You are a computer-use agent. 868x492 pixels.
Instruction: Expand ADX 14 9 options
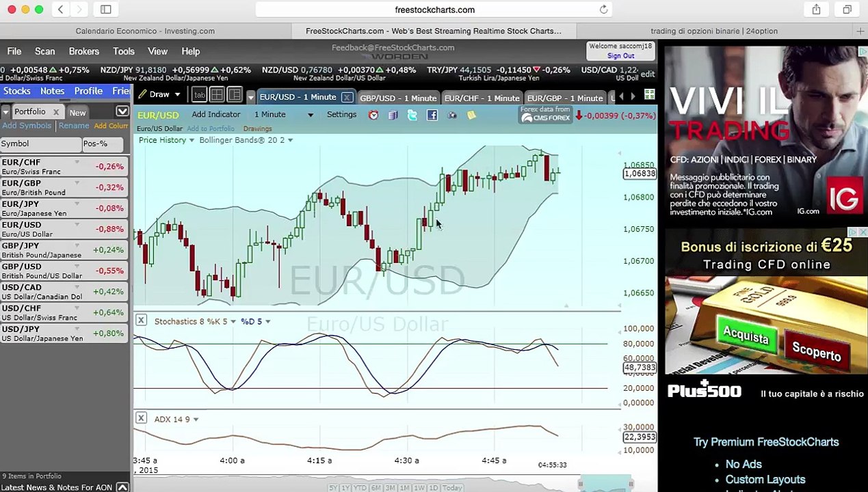(196, 420)
